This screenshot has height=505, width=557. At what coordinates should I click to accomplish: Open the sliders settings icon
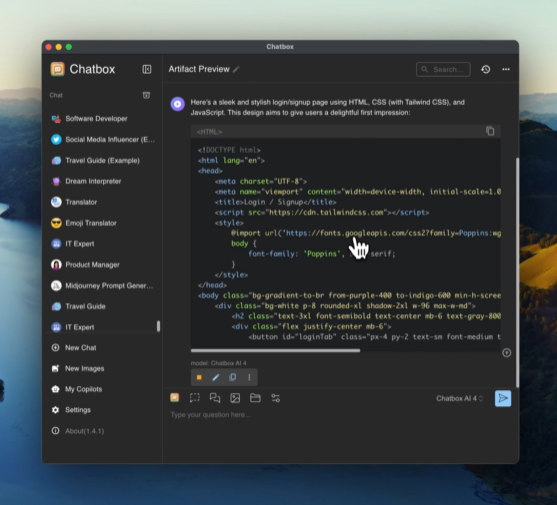coord(276,398)
